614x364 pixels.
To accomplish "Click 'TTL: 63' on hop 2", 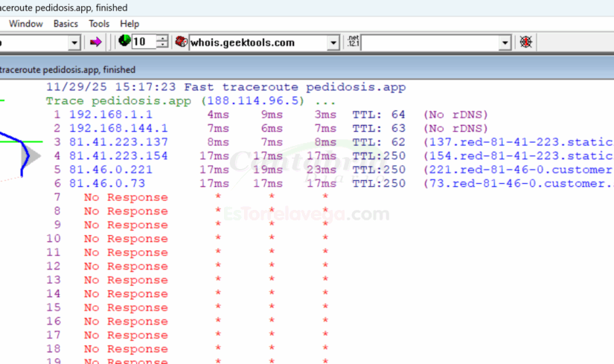I will pos(379,128).
